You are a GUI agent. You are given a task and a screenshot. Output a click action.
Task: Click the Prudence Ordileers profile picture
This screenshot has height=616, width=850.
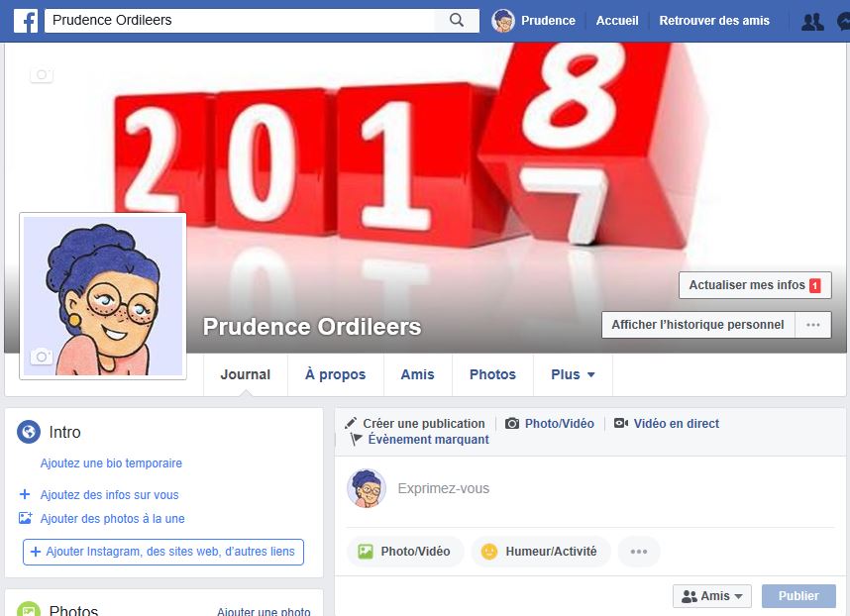pos(103,296)
